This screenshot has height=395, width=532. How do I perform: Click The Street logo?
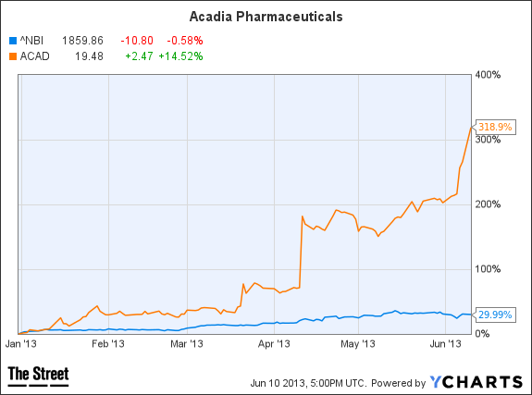coord(38,376)
